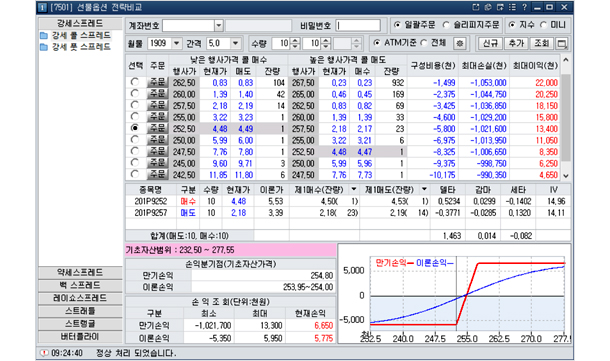This screenshot has width=610, height=361.
Task: Click the pop-out window icon in title bar
Action: [x=476, y=7]
